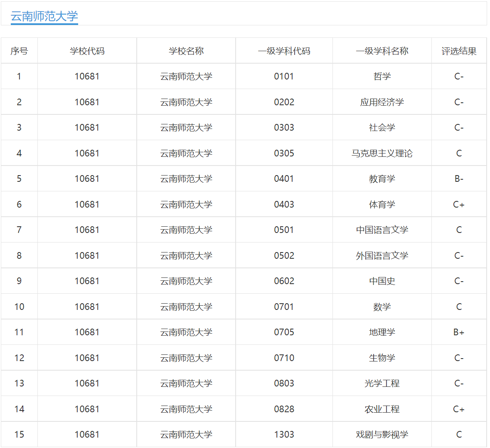Open the 云南师范大学 heading link
This screenshot has height=448, width=490.
[x=44, y=16]
